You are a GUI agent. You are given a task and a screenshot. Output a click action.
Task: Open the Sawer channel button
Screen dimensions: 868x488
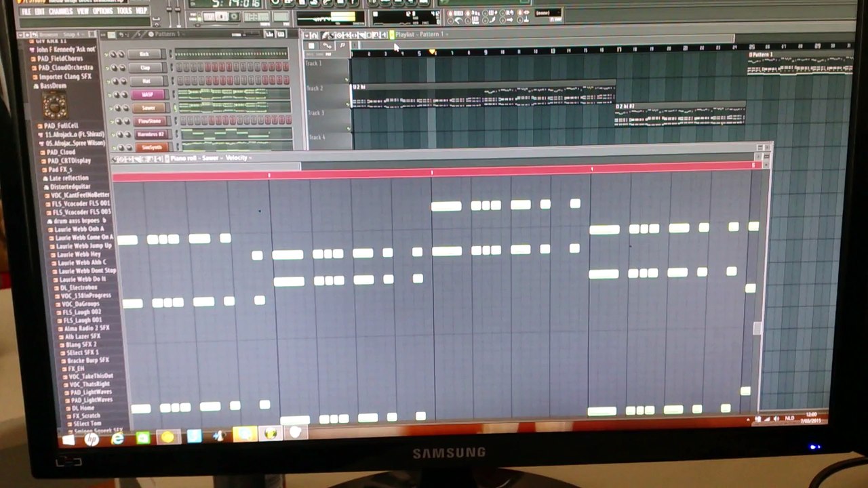coord(149,108)
